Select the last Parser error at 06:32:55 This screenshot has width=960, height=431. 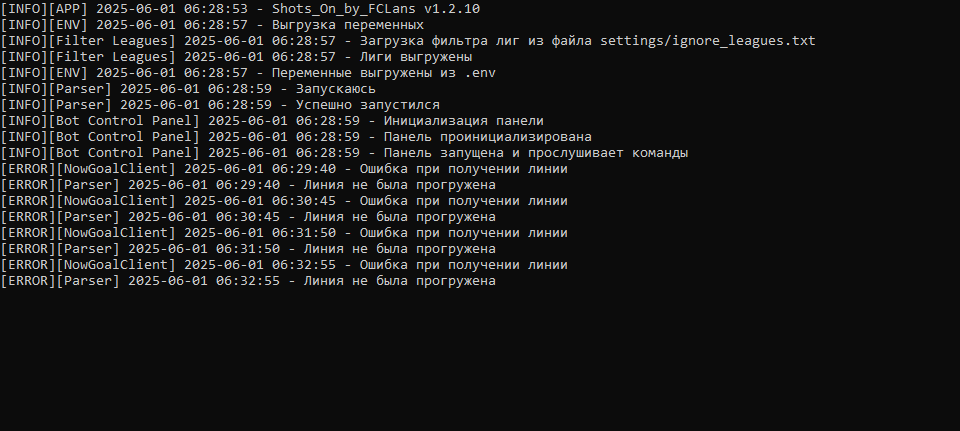[x=248, y=281]
